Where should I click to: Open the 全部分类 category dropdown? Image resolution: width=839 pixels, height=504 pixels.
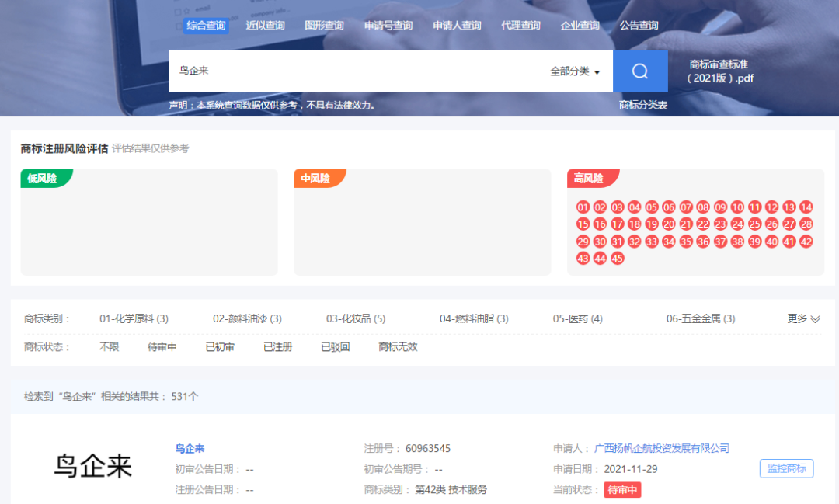click(575, 71)
